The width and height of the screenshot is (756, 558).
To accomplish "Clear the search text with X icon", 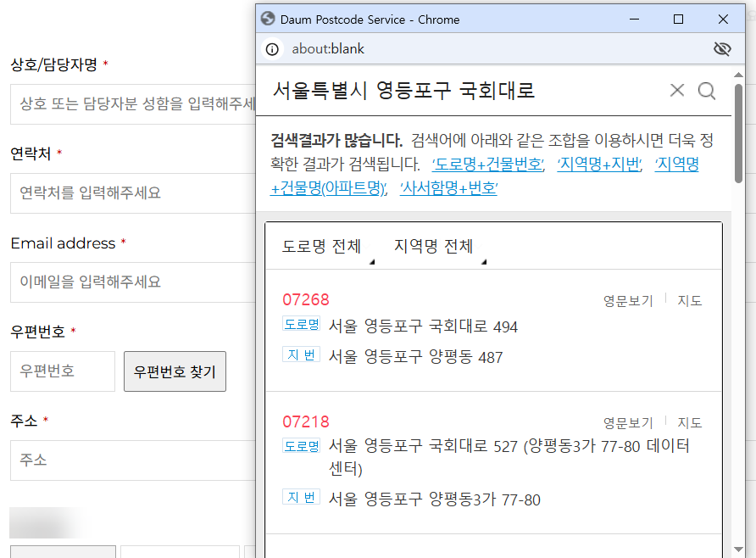I will [677, 90].
